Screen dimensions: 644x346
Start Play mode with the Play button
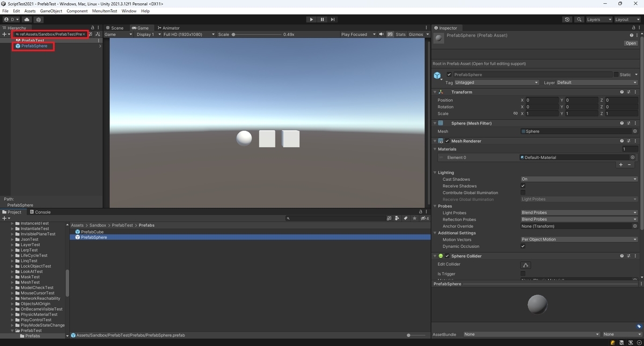pyautogui.click(x=311, y=19)
